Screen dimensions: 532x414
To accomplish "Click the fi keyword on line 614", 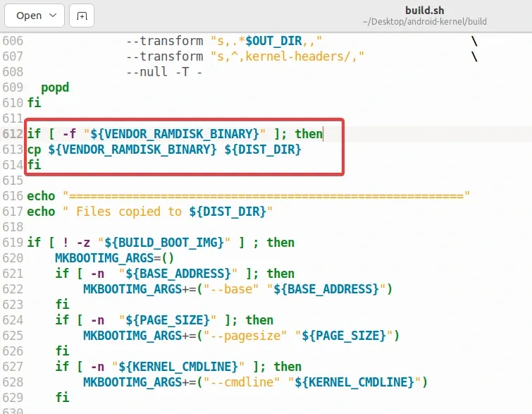I will [34, 165].
